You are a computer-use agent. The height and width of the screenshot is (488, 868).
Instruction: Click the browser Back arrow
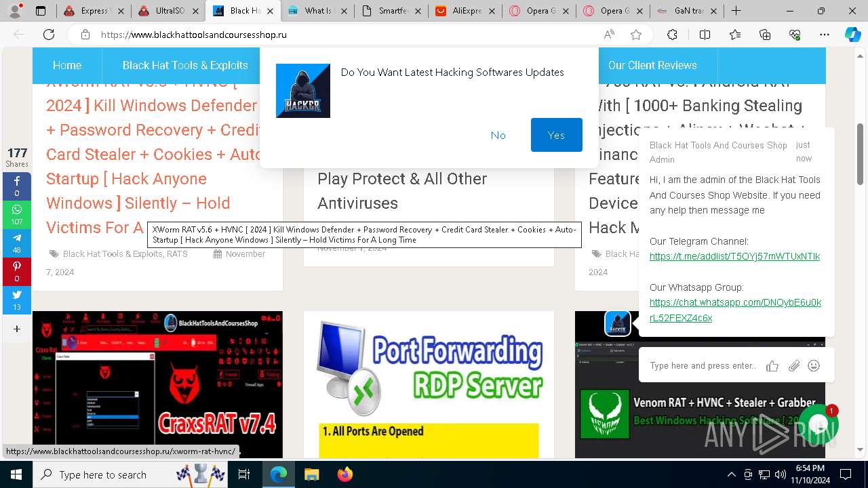tap(19, 35)
